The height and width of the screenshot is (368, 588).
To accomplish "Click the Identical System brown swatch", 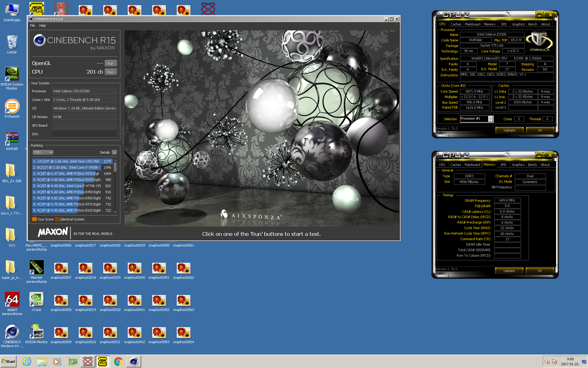I will (57, 219).
